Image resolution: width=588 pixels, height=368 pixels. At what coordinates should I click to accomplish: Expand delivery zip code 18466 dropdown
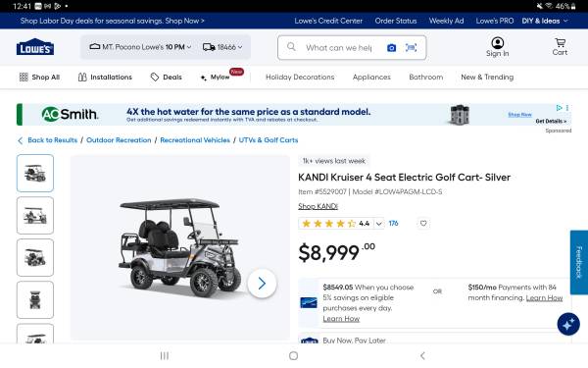click(222, 47)
